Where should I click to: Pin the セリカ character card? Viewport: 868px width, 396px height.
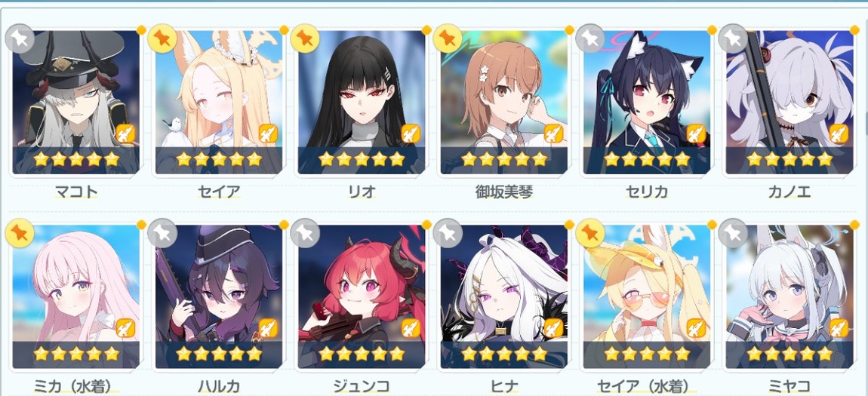click(590, 38)
